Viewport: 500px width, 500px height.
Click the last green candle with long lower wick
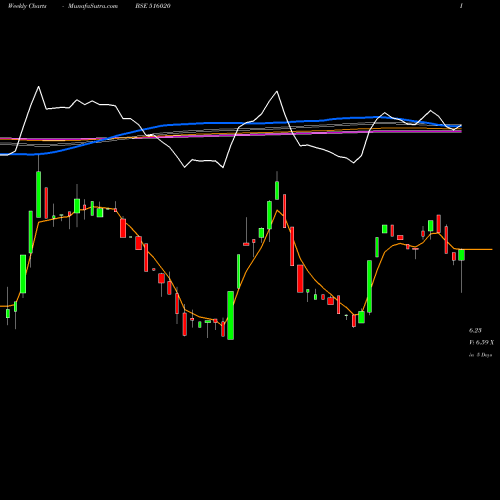[x=461, y=255]
